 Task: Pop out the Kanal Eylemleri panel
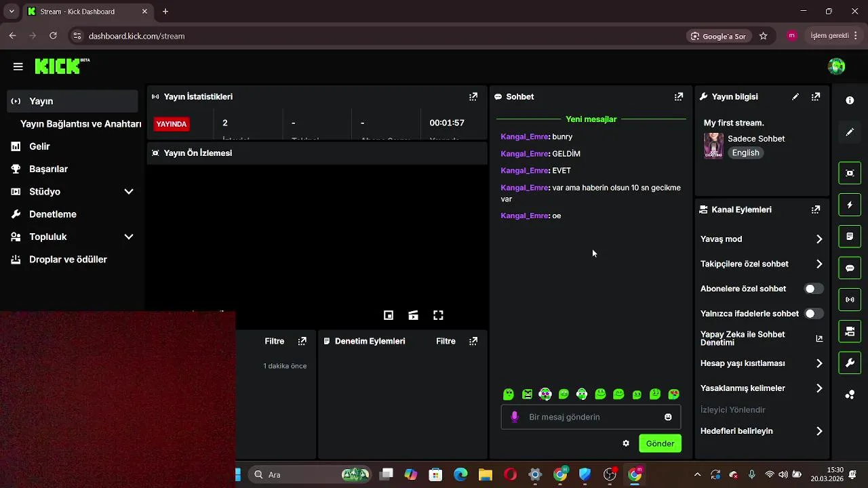point(816,209)
